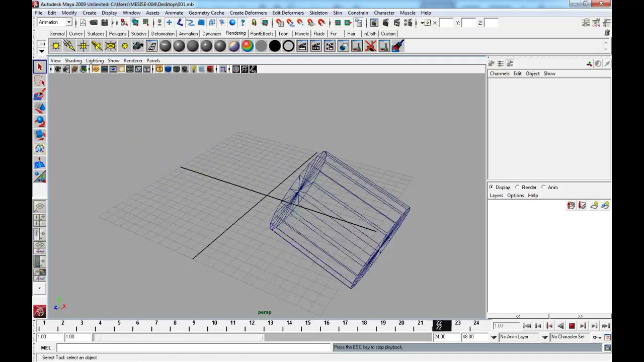
Task: Expand the toolbox bottom arrow menu
Action: tap(40, 289)
